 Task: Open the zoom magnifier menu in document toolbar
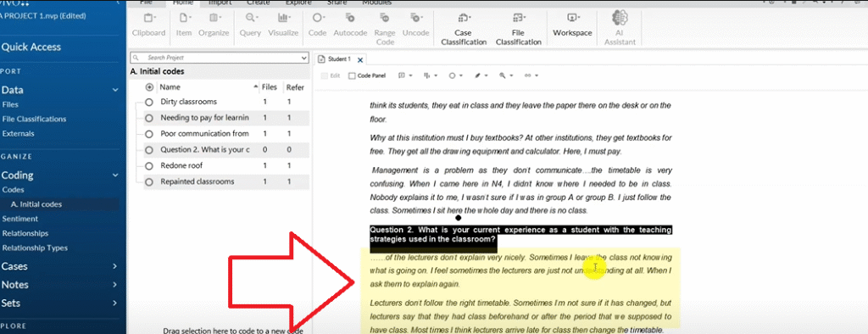click(x=506, y=75)
